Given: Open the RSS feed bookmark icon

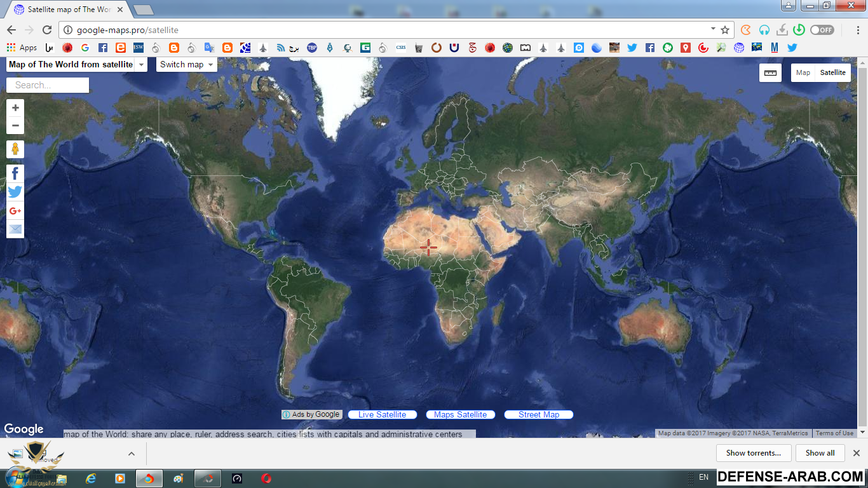Looking at the screenshot, I should click(280, 48).
